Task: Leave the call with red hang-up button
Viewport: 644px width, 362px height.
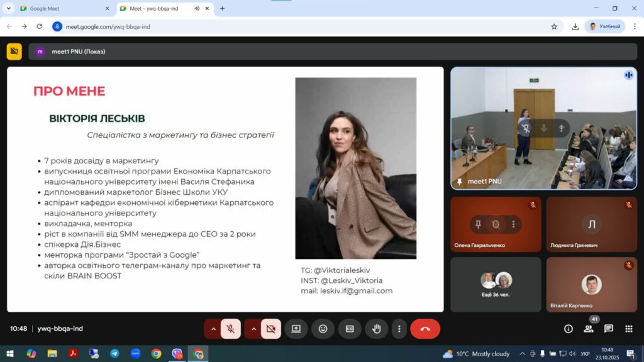Action: 425,329
